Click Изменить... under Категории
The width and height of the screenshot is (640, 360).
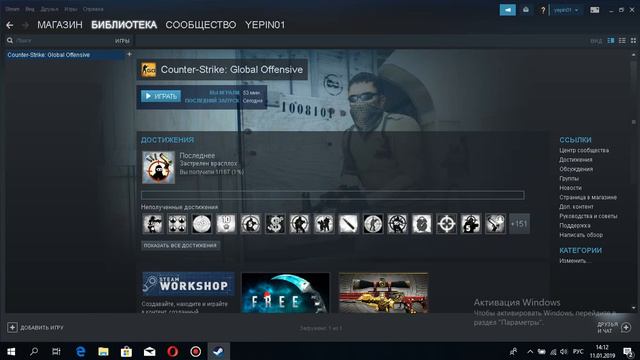(x=575, y=261)
